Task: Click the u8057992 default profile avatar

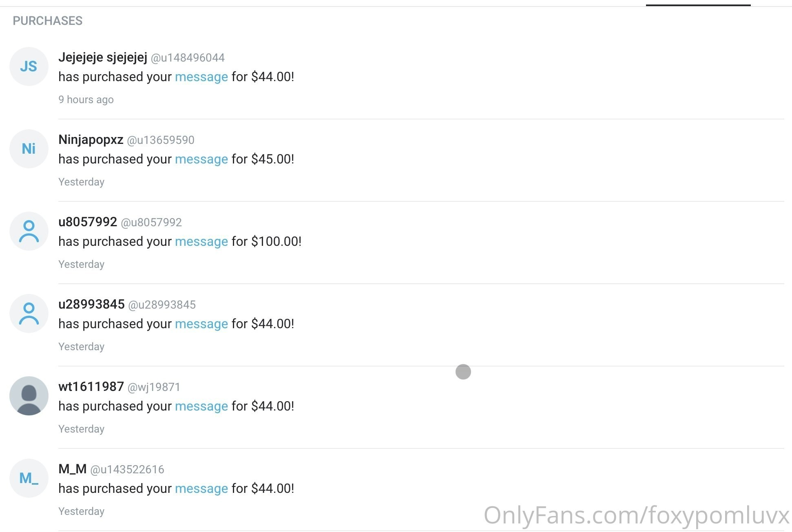Action: click(x=29, y=231)
